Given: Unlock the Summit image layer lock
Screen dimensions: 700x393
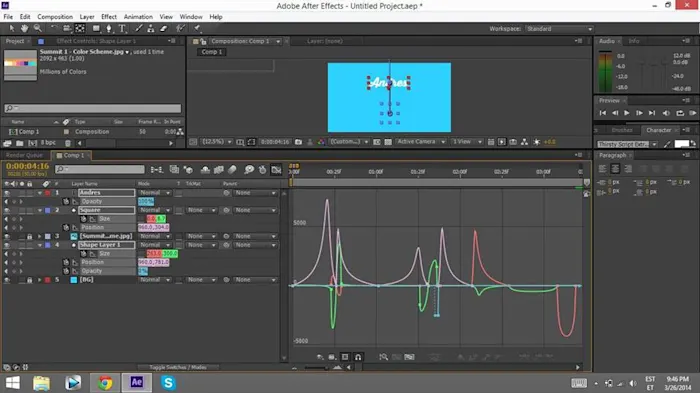Looking at the screenshot, I should click(x=29, y=236).
